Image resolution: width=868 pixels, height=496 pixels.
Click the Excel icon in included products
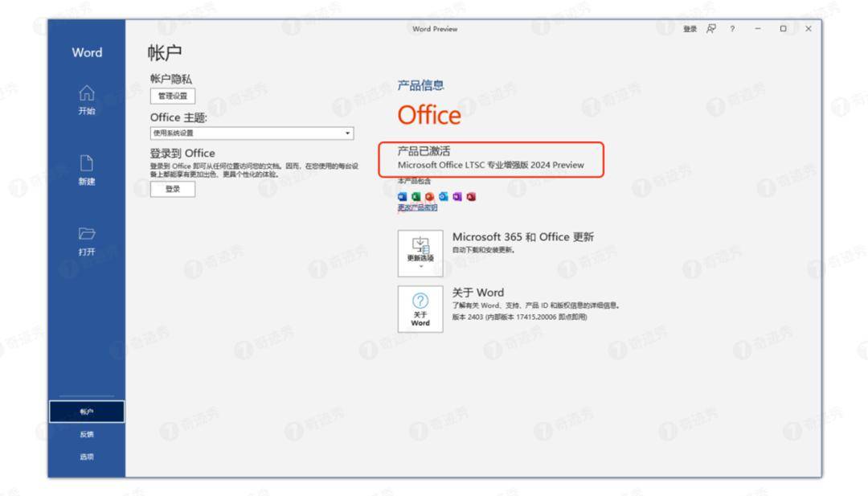416,196
